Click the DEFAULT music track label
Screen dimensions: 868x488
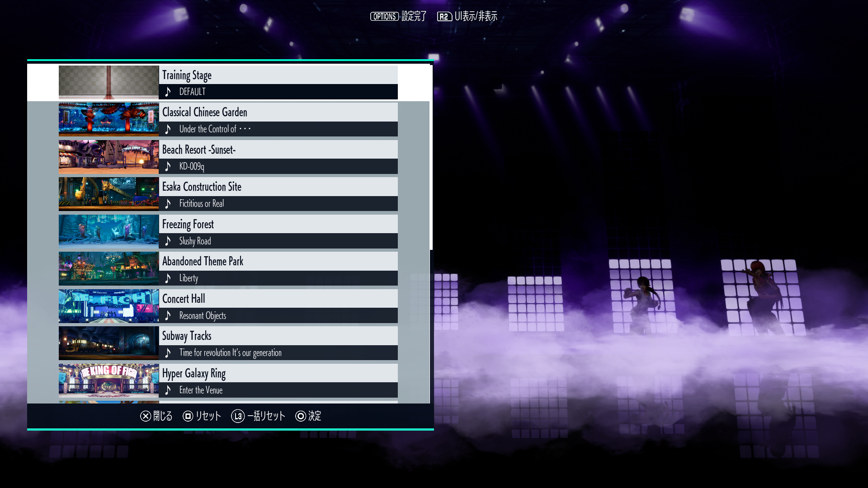193,92
